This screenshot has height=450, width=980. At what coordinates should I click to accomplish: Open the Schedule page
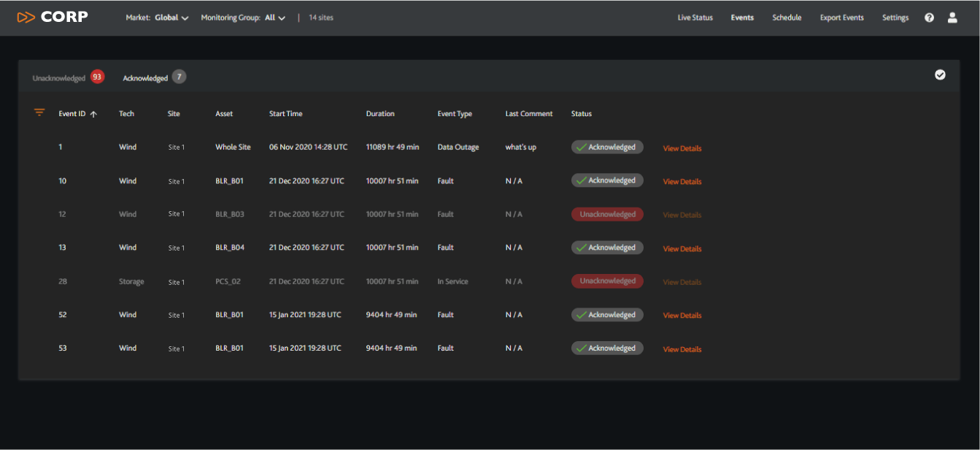(787, 18)
